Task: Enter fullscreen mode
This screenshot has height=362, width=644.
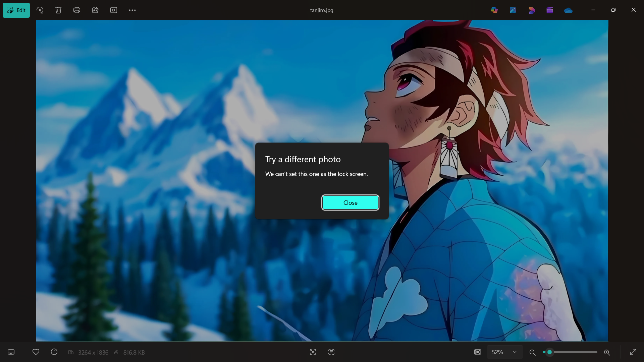Action: 634,352
